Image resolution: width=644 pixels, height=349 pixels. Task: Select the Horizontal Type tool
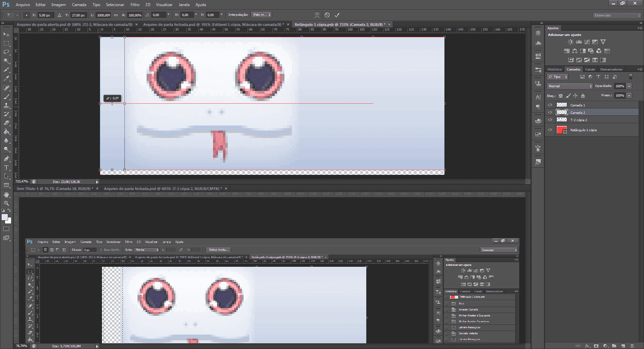click(x=6, y=167)
